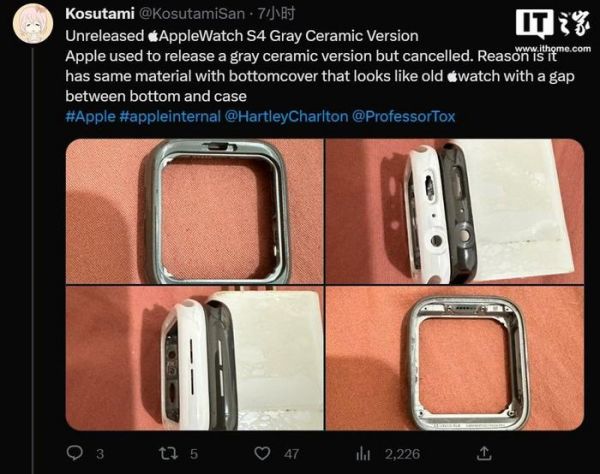The width and height of the screenshot is (600, 474).
Task: Click the IT home logo watermark
Action: point(552,24)
